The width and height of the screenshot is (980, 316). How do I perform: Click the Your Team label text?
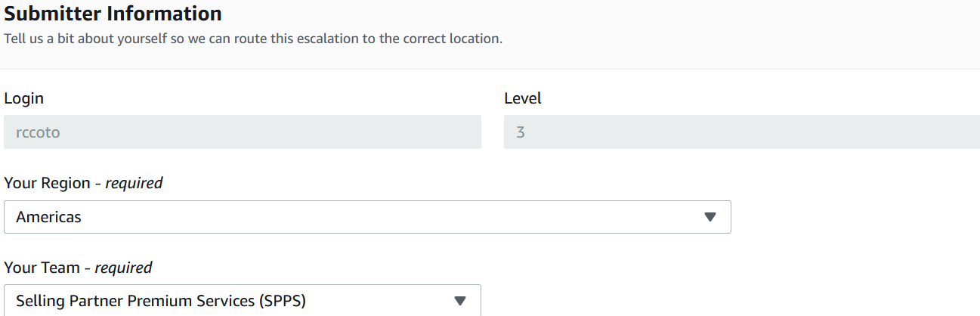[x=42, y=268]
